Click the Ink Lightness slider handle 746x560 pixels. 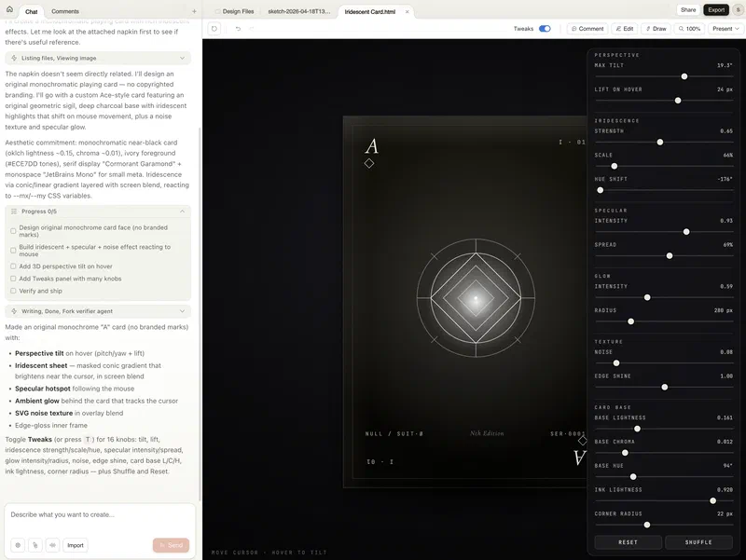(x=712, y=501)
